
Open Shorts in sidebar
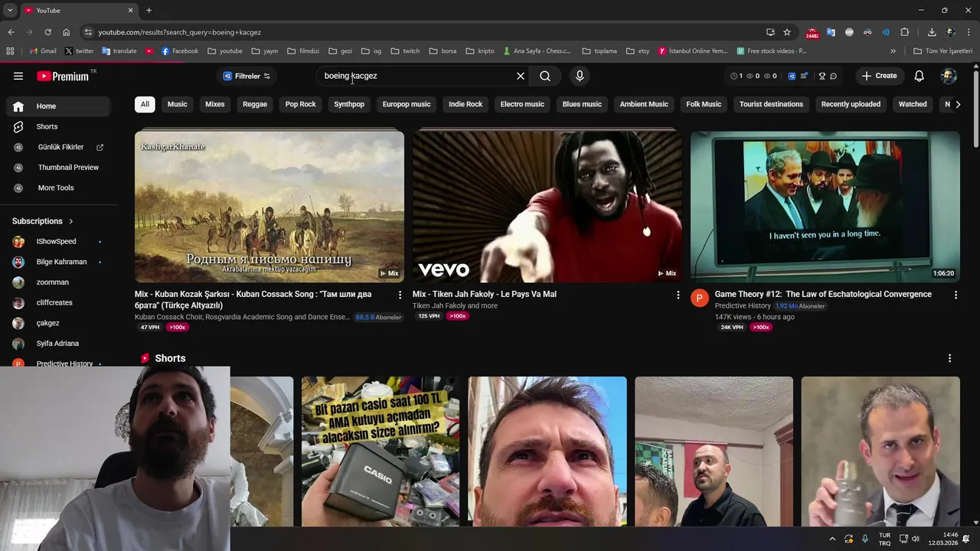tap(57, 126)
